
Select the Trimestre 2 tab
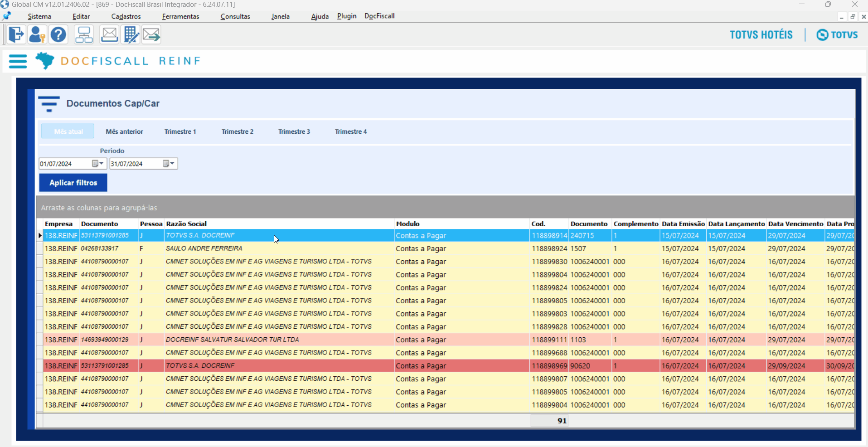pyautogui.click(x=238, y=131)
